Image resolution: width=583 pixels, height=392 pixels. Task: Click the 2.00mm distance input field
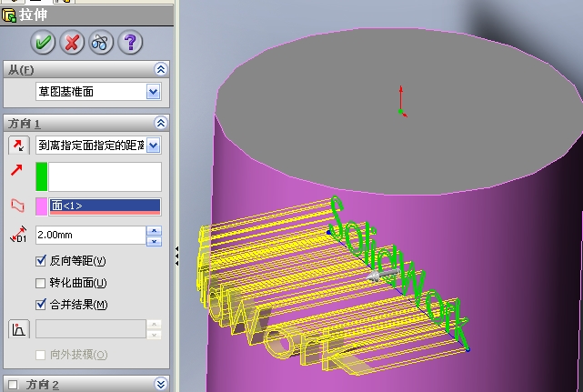91,235
